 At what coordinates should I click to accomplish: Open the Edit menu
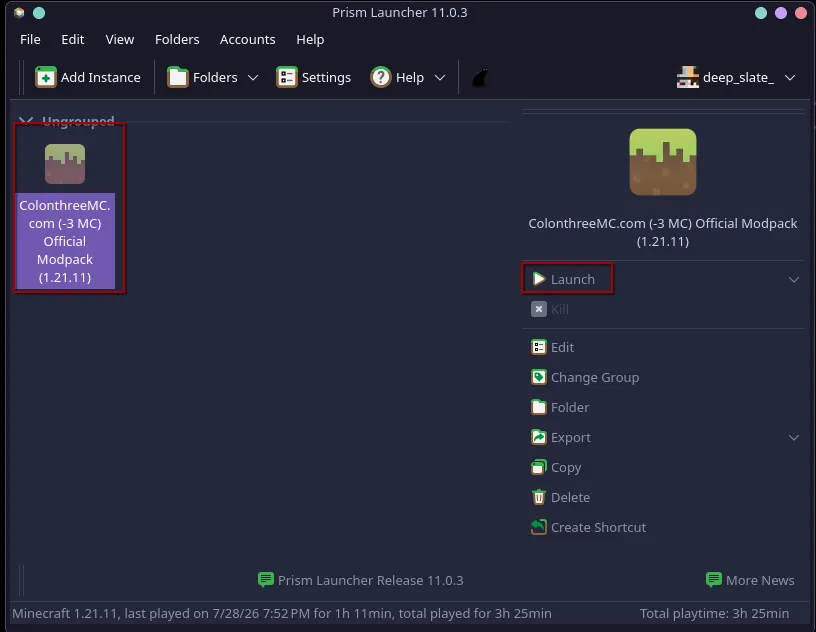tap(73, 40)
